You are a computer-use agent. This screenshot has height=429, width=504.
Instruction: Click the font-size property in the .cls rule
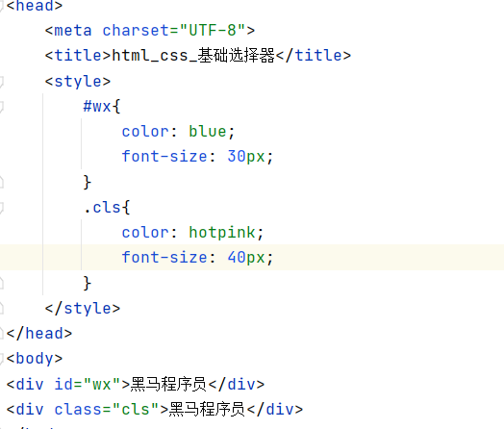(164, 258)
